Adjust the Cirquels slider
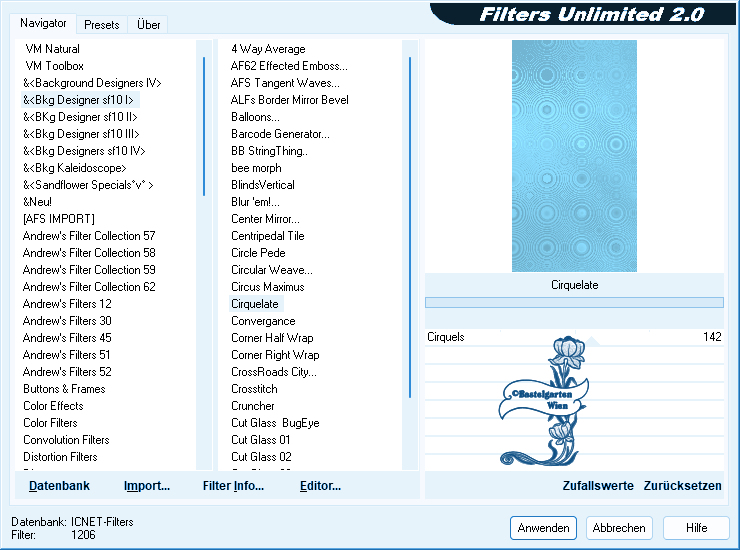The width and height of the screenshot is (740, 550). [x=574, y=337]
